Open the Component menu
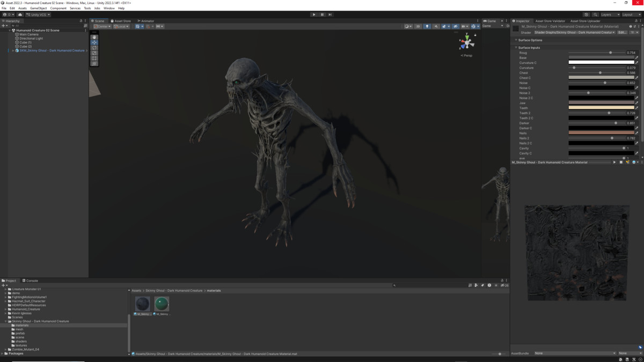 58,8
